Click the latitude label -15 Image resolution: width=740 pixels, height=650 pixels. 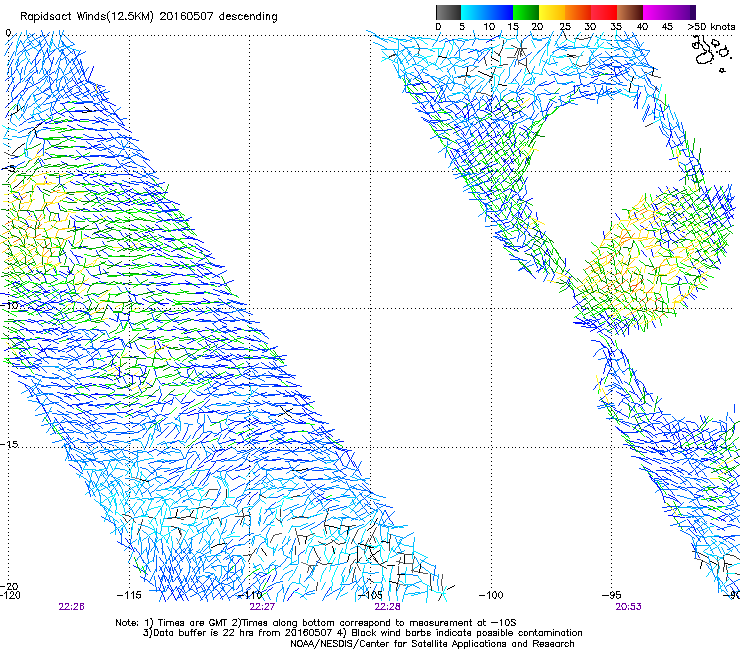pyautogui.click(x=9, y=444)
